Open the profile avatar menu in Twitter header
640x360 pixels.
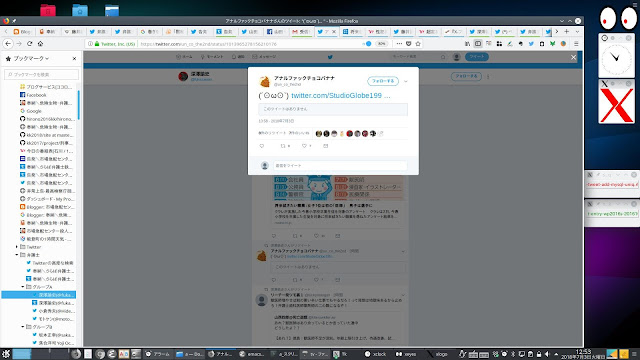[457, 57]
